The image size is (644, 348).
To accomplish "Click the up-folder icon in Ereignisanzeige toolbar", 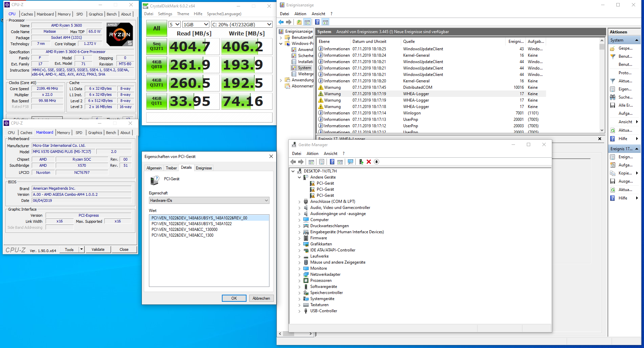I will [299, 22].
